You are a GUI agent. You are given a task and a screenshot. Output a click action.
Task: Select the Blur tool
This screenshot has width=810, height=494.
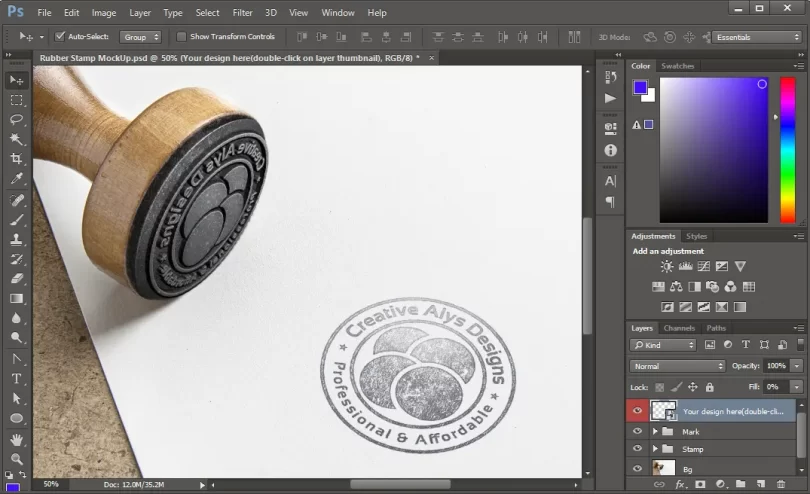click(17, 318)
